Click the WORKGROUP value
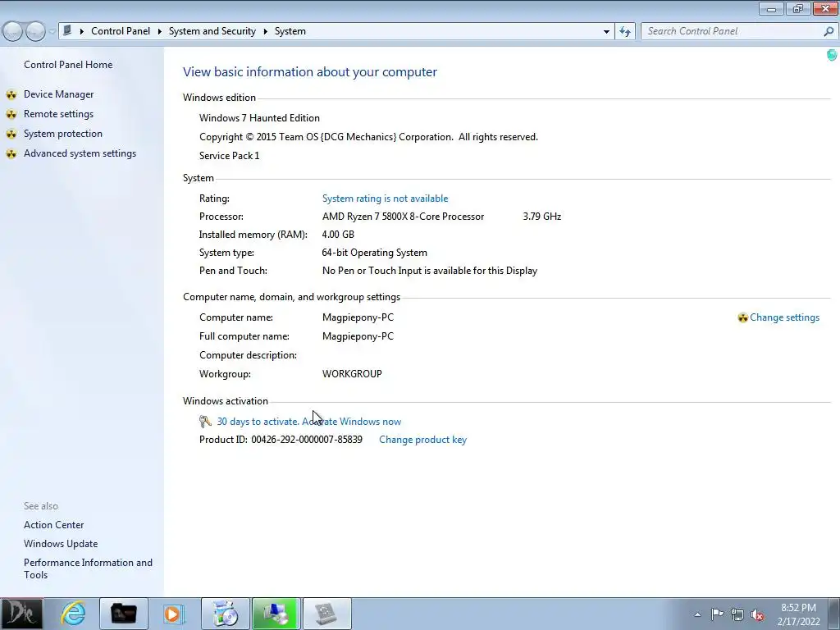The image size is (840, 630). pos(352,374)
